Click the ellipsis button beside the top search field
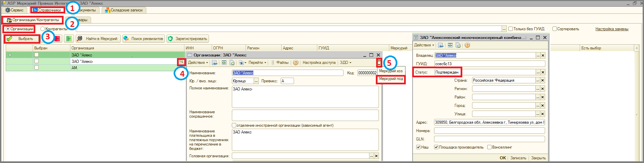 point(504,29)
